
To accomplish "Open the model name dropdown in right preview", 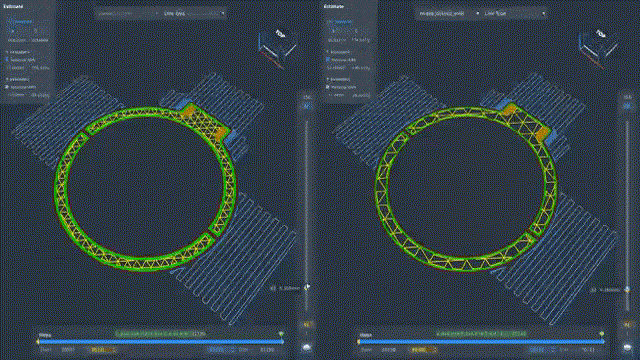I will click(x=449, y=13).
